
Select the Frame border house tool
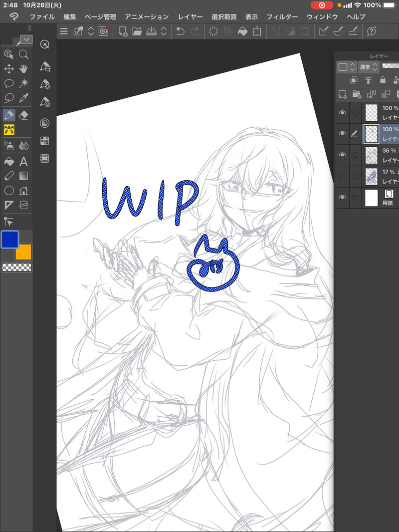pos(23,190)
